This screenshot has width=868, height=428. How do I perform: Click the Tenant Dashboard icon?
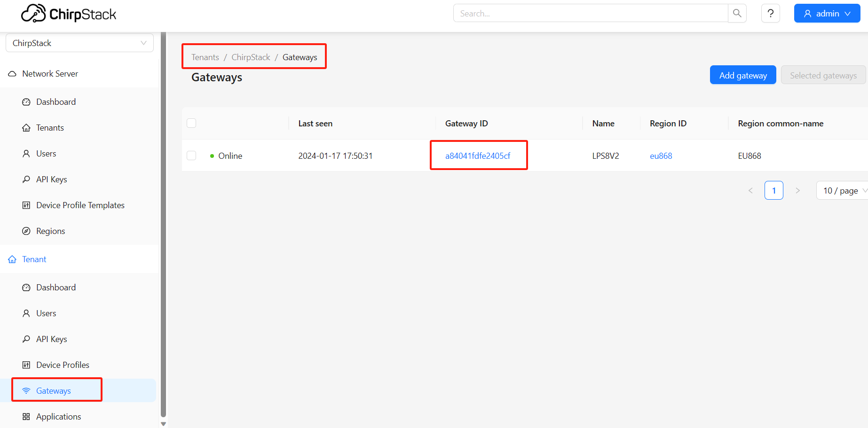pos(26,288)
